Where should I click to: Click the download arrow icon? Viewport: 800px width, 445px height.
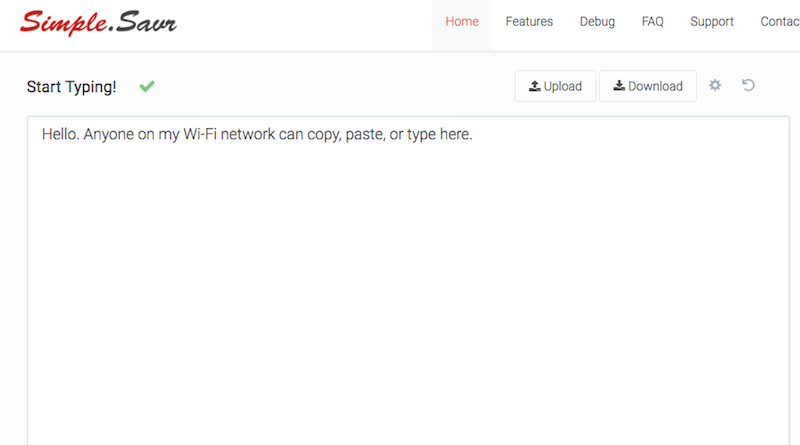tap(619, 86)
